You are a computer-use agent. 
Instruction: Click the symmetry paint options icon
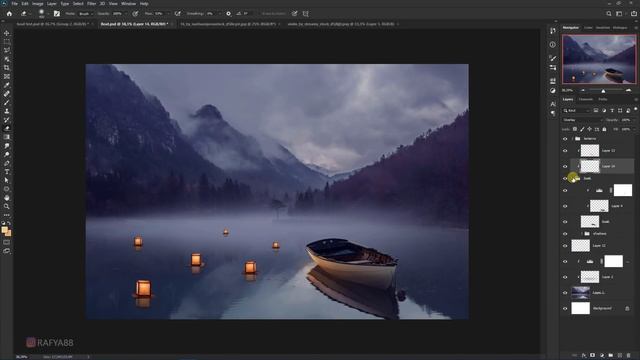[x=306, y=13]
